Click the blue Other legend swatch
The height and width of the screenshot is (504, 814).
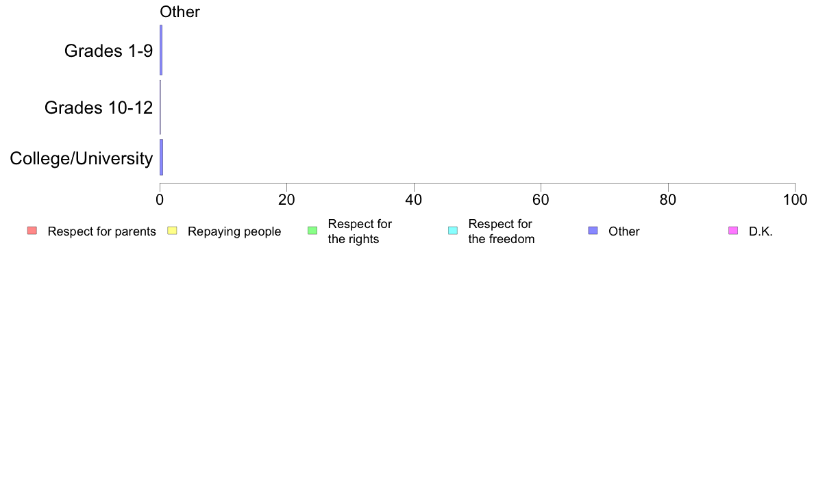[x=593, y=231]
